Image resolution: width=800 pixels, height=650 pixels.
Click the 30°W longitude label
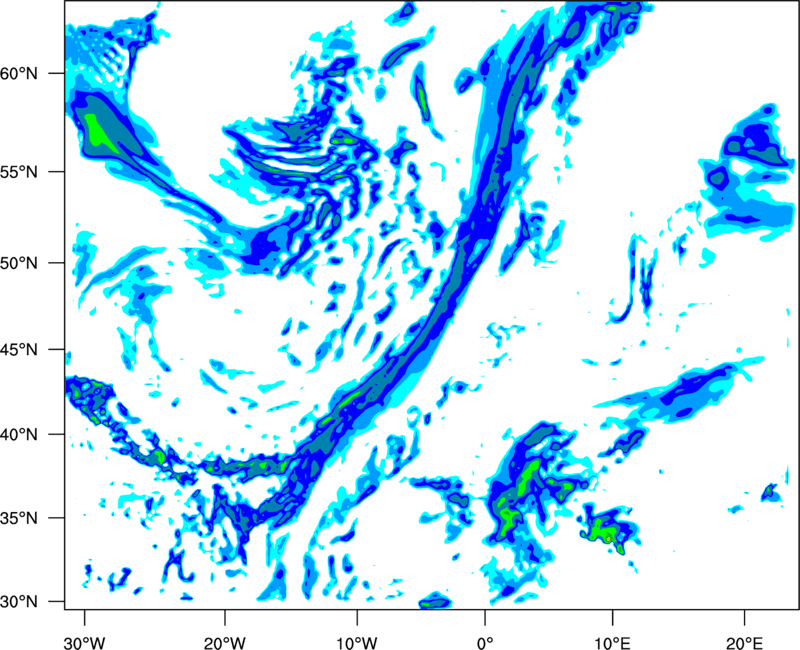pyautogui.click(x=85, y=643)
